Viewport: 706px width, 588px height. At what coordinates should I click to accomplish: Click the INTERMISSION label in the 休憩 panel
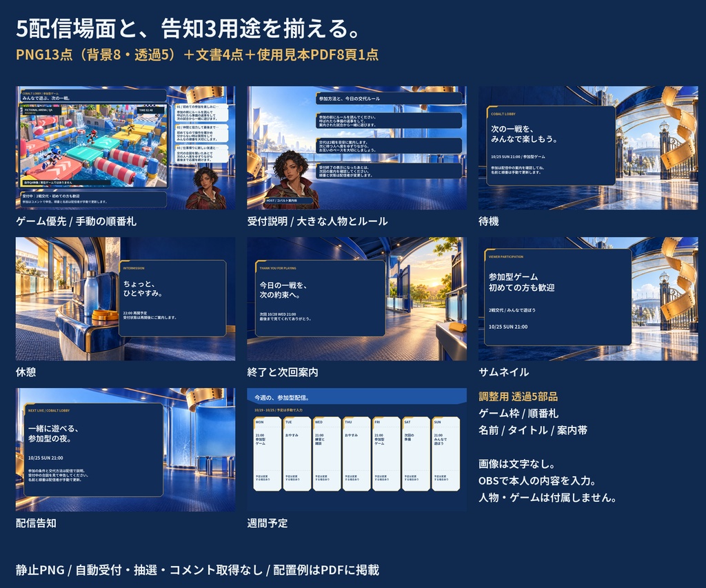tap(134, 268)
